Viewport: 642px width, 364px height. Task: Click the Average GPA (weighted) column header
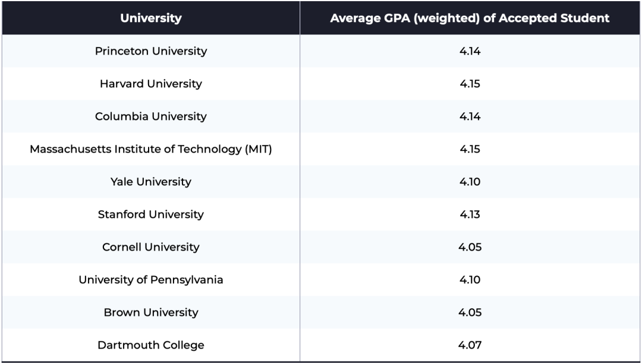[470, 18]
